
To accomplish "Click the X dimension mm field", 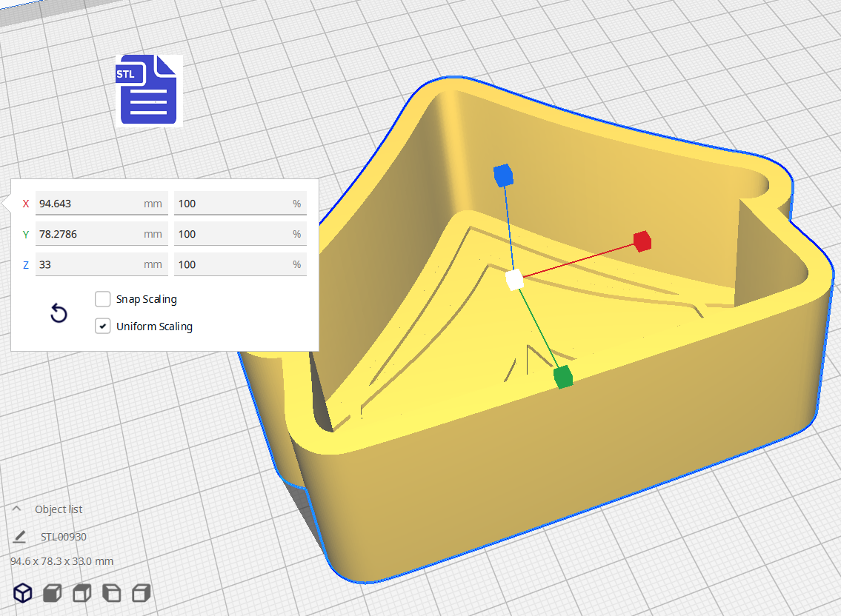I will point(89,204).
